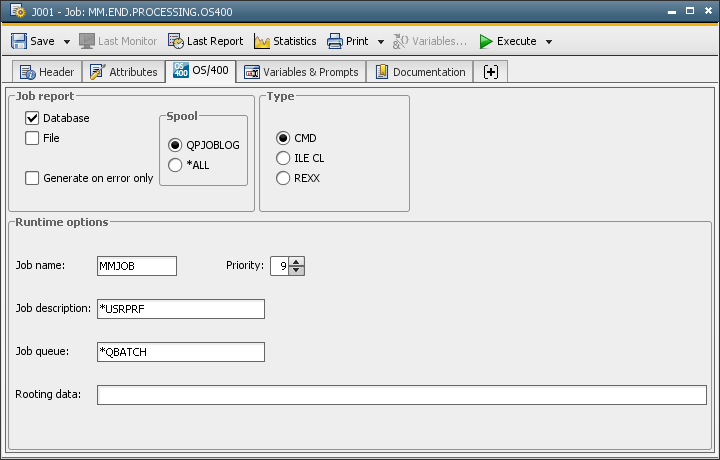The height and width of the screenshot is (460, 720).
Task: Open the Documentation tab
Action: click(420, 72)
